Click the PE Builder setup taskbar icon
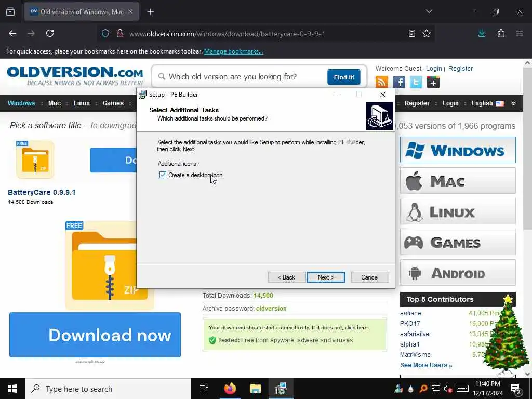The width and height of the screenshot is (532, 399). pyautogui.click(x=281, y=389)
